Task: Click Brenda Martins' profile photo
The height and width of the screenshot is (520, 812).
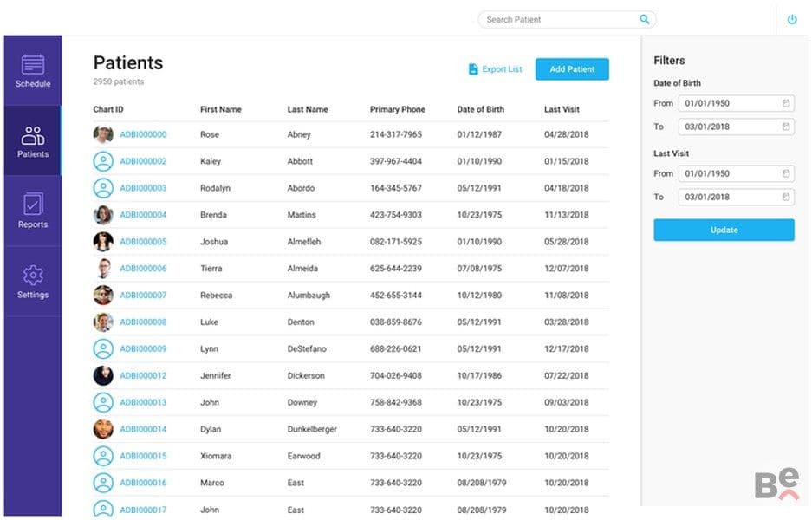Action: (103, 215)
